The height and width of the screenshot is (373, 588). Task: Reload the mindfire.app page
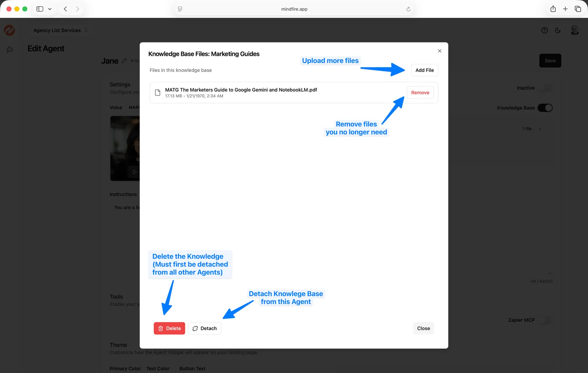408,9
